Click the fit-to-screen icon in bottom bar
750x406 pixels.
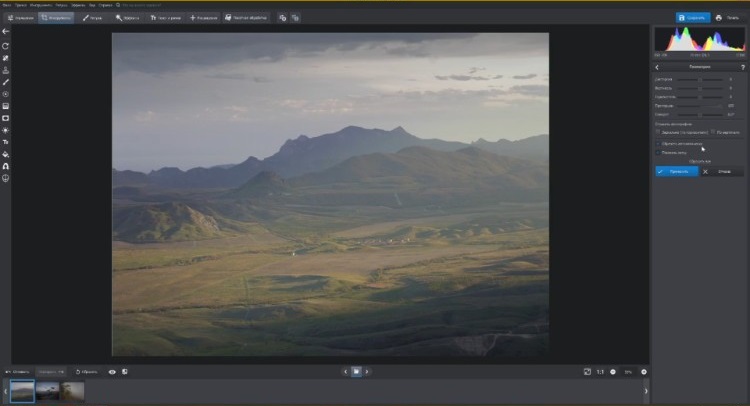(587, 372)
